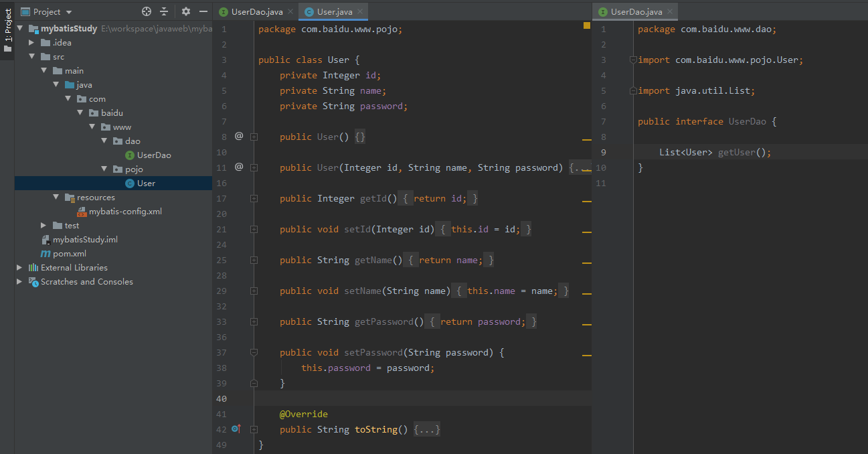Expand the test folder
Screen dimensions: 868x454
(x=44, y=226)
